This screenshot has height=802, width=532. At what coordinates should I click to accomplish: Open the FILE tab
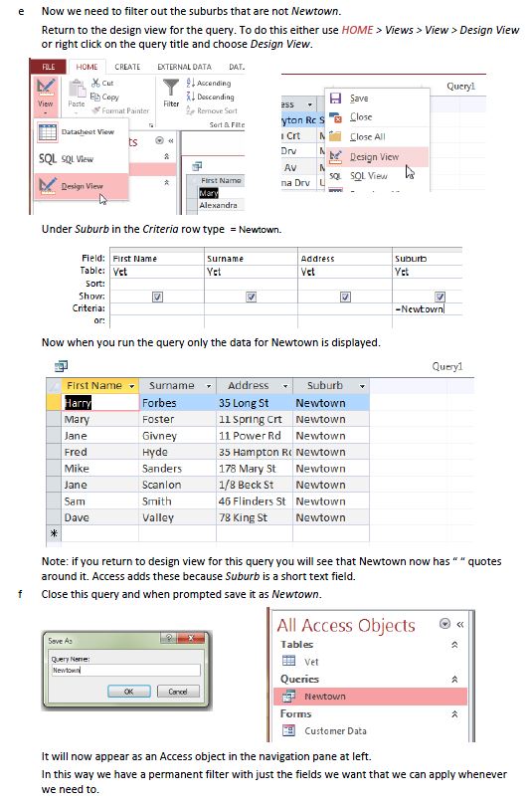(x=49, y=67)
